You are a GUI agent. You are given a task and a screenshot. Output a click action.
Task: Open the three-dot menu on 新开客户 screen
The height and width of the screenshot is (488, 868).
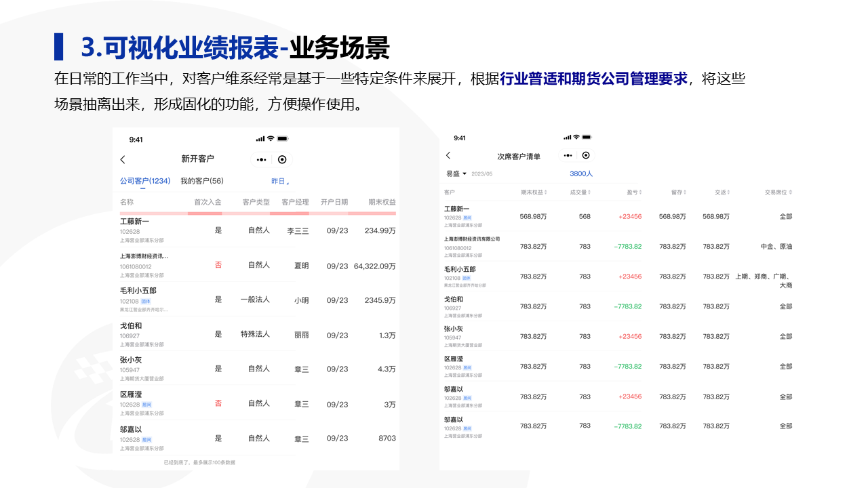click(x=262, y=159)
